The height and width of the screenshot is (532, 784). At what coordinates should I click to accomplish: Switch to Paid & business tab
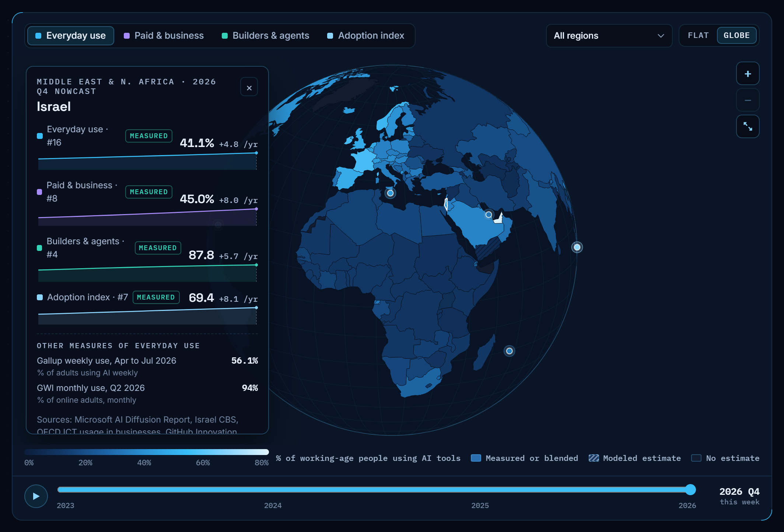click(164, 36)
